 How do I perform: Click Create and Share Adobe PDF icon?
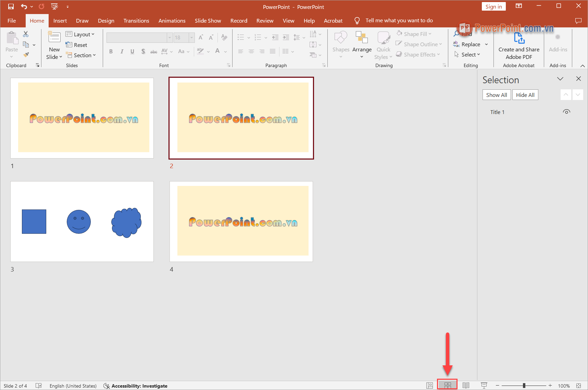click(x=519, y=38)
